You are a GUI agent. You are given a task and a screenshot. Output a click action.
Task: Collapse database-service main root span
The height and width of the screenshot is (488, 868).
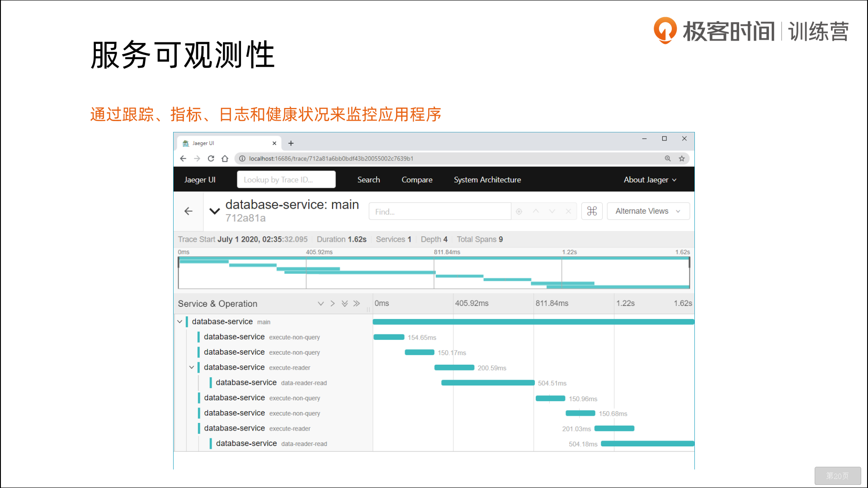pyautogui.click(x=179, y=322)
